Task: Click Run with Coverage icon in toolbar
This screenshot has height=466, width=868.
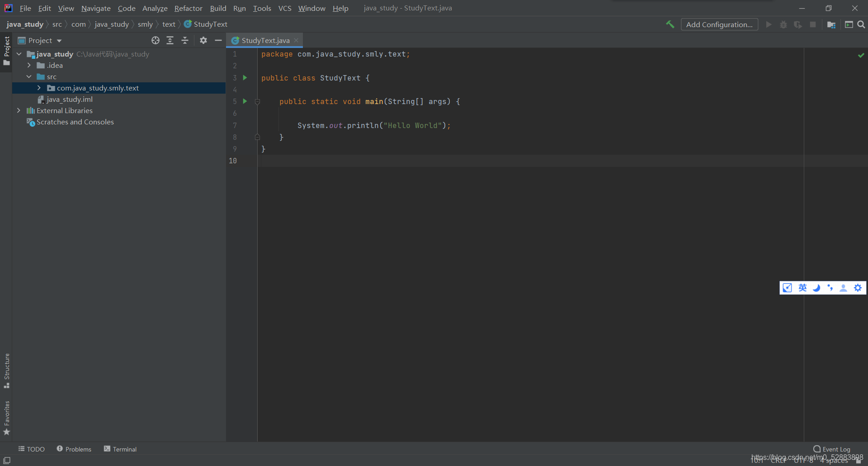Action: pyautogui.click(x=798, y=24)
